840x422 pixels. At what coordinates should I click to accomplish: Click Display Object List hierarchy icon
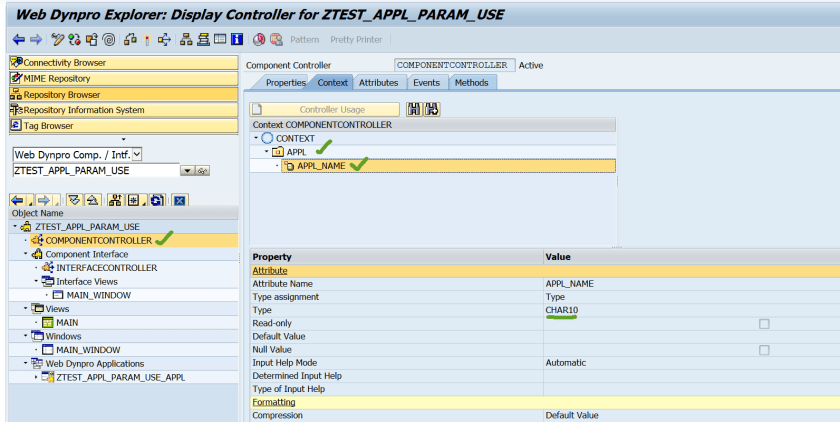(x=186, y=40)
